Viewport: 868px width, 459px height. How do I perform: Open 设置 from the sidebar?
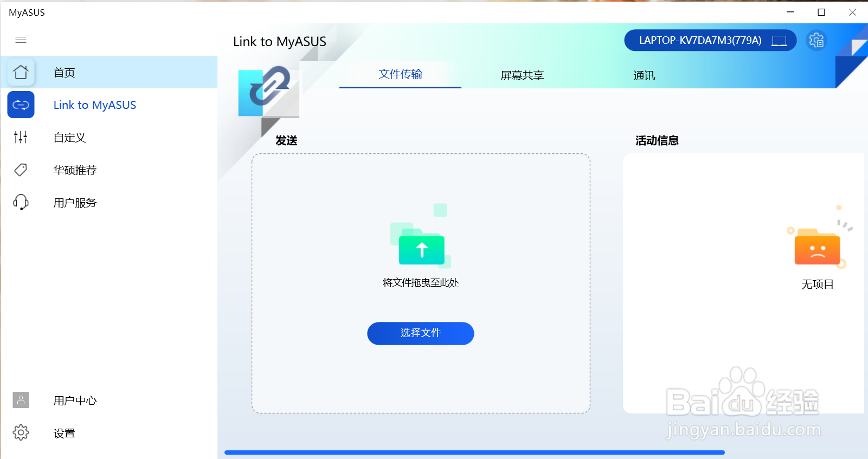(109, 432)
